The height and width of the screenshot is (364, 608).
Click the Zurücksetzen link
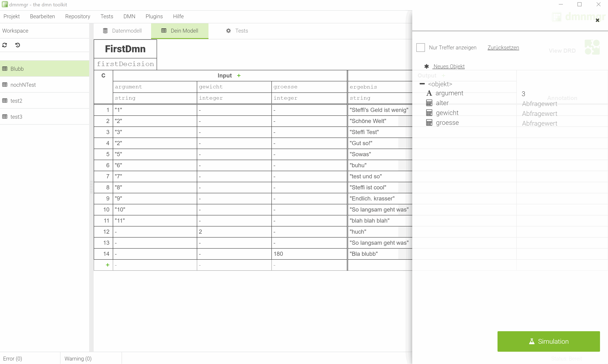503,48
